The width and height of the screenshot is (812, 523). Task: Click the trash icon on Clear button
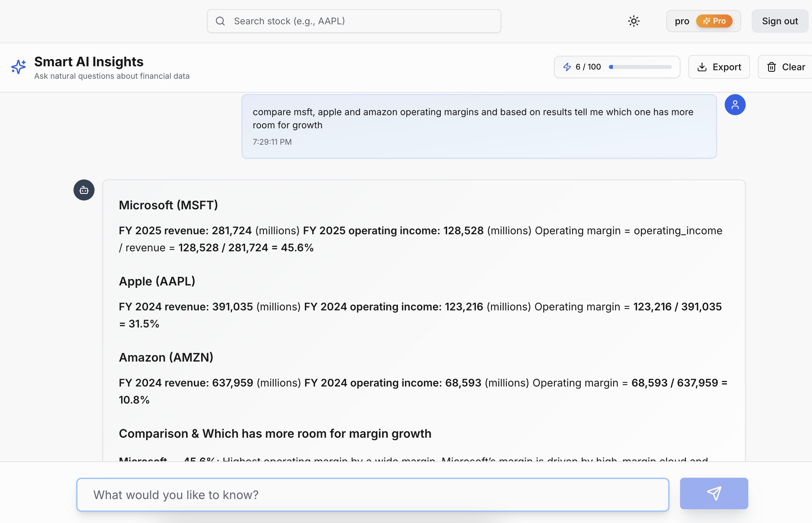(x=772, y=67)
